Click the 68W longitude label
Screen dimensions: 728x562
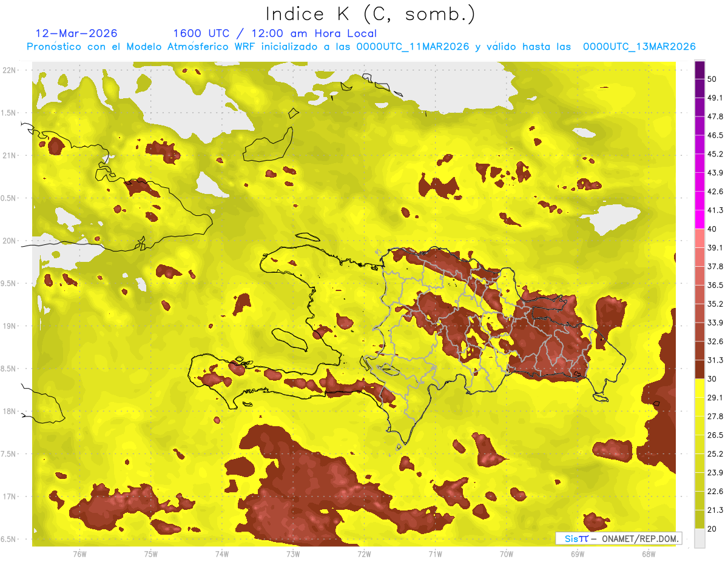pyautogui.click(x=649, y=554)
